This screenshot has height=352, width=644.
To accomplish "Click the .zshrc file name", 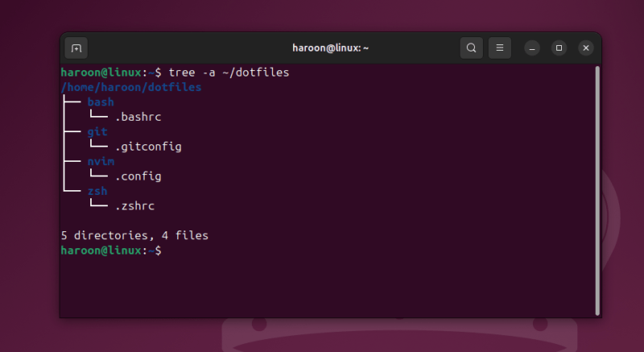I will [x=134, y=206].
